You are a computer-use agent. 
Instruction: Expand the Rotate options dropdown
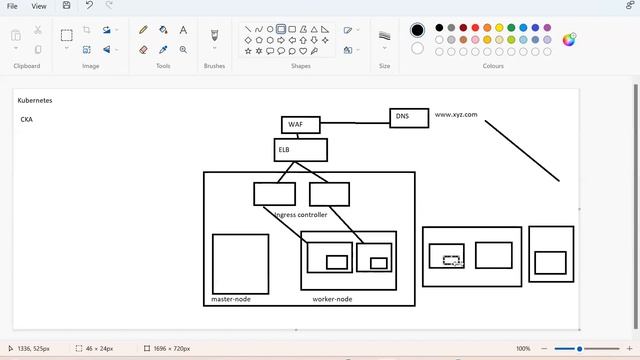coord(117,30)
